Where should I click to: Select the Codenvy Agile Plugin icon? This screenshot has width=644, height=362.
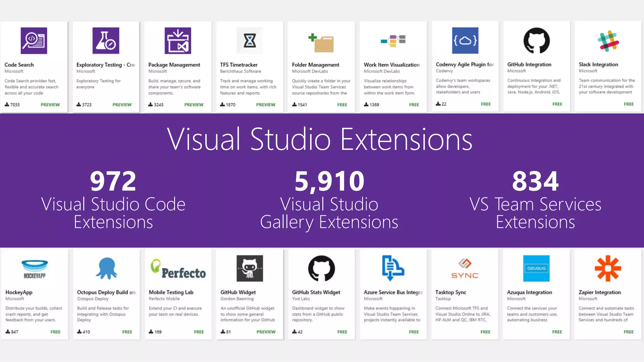coord(465,41)
